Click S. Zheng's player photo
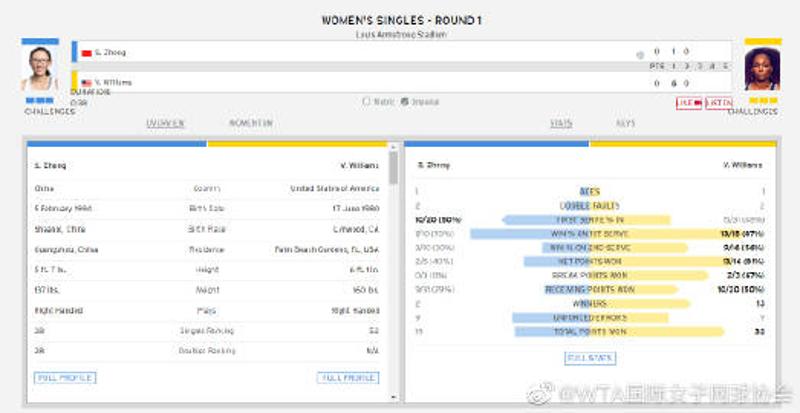 click(41, 68)
